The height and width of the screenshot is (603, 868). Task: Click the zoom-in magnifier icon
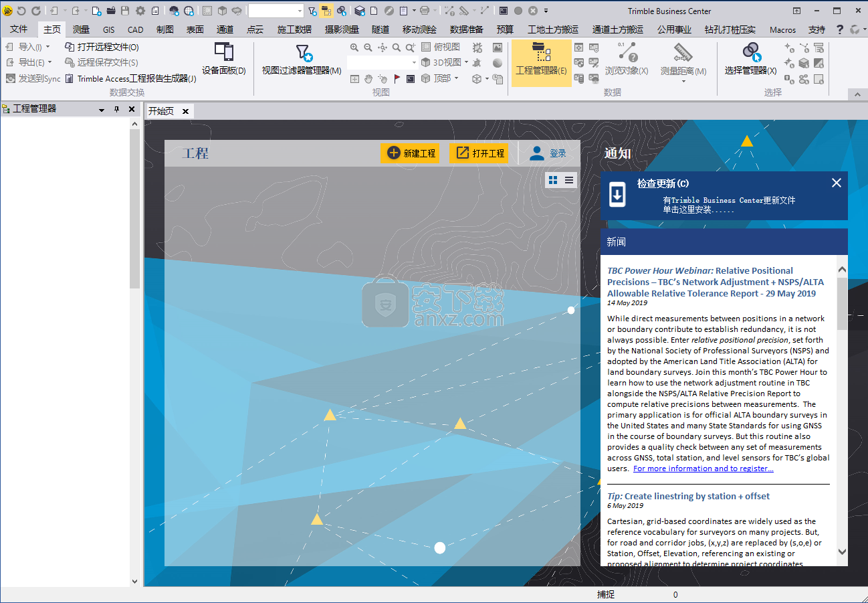point(353,47)
